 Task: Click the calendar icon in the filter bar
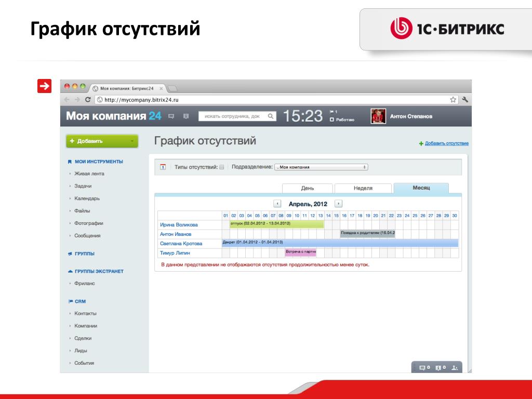pyautogui.click(x=163, y=167)
